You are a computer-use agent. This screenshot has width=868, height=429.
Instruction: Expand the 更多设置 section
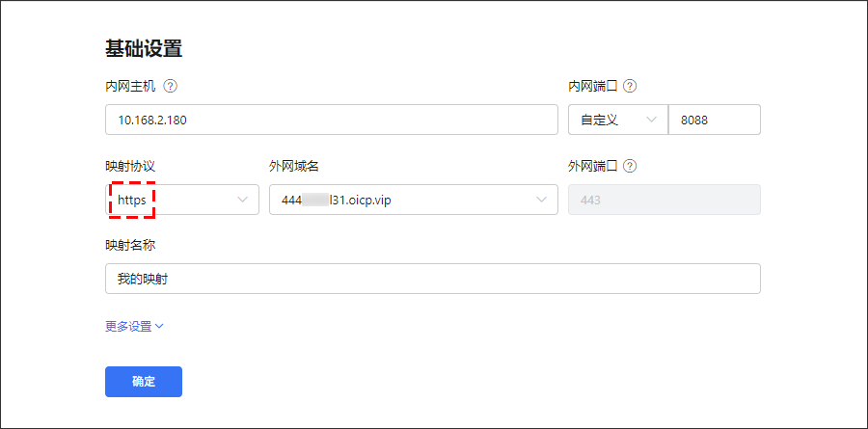click(129, 326)
